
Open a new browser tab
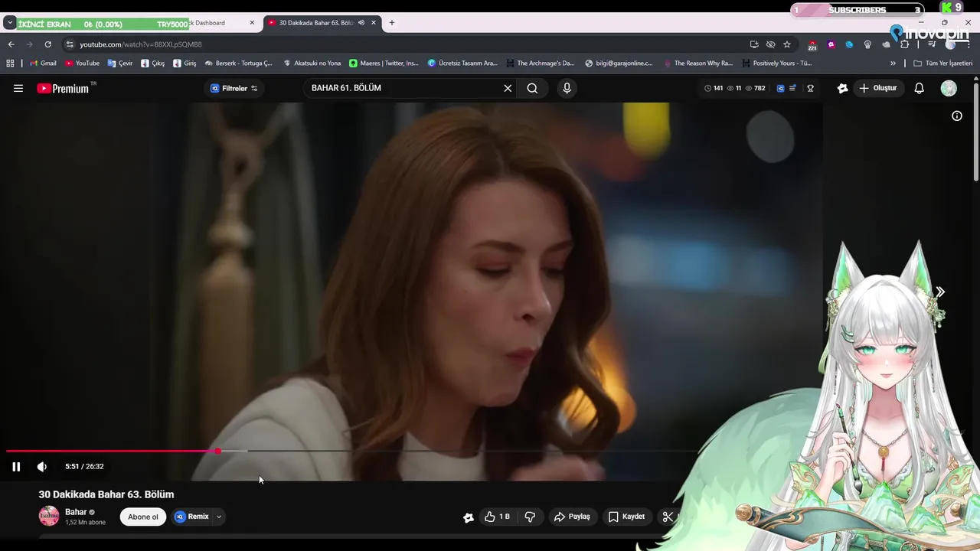click(392, 23)
